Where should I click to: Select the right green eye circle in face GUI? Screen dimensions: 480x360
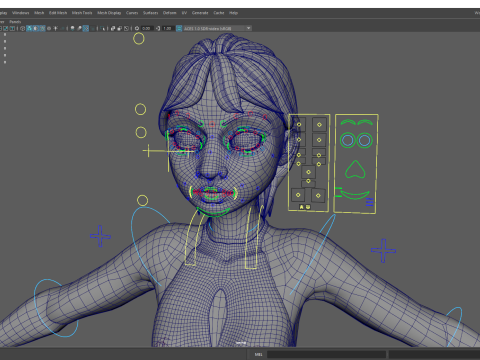point(364,140)
